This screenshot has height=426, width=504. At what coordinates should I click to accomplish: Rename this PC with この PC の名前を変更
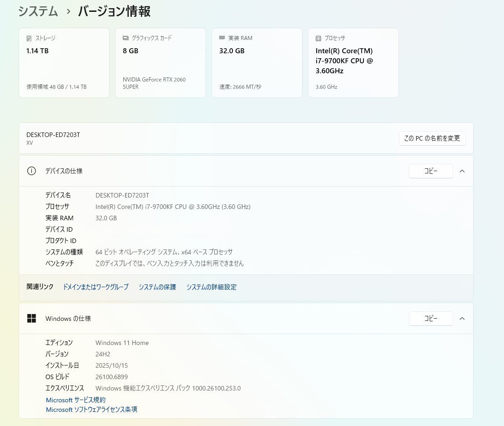(432, 138)
